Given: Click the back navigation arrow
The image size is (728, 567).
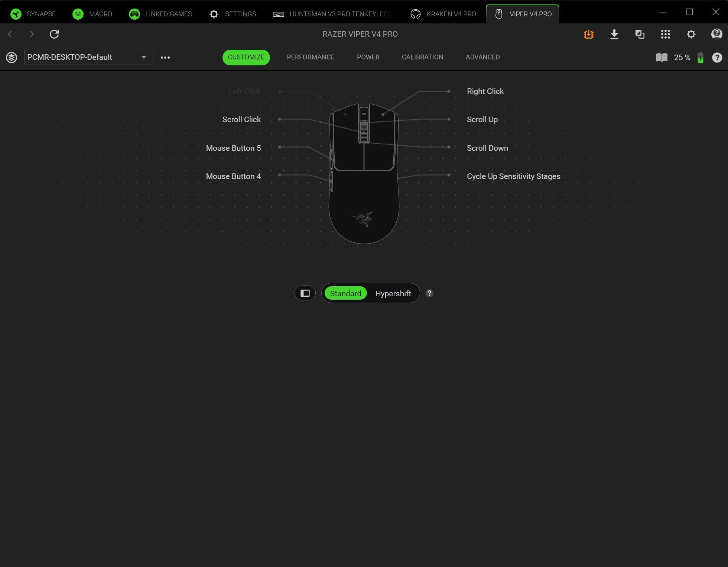Looking at the screenshot, I should coord(10,34).
